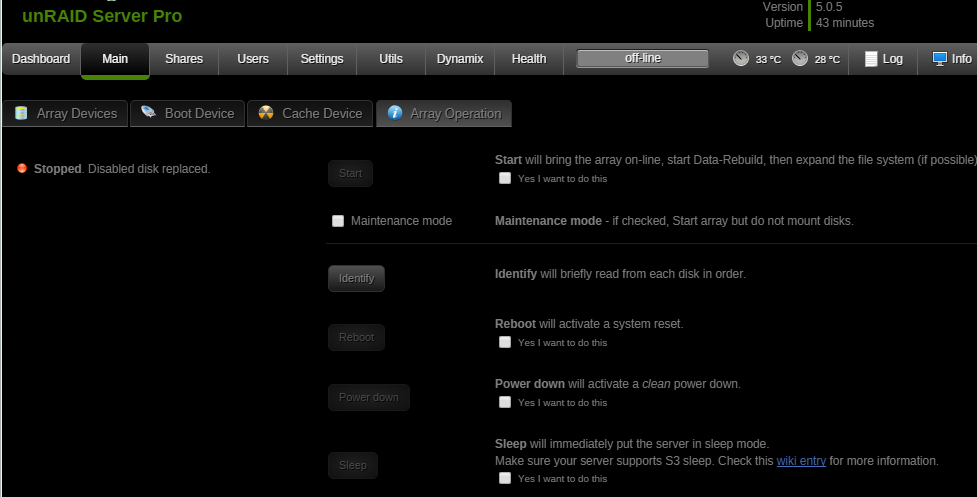The image size is (977, 497).
Task: Select the Main menu tab
Action: pos(115,59)
